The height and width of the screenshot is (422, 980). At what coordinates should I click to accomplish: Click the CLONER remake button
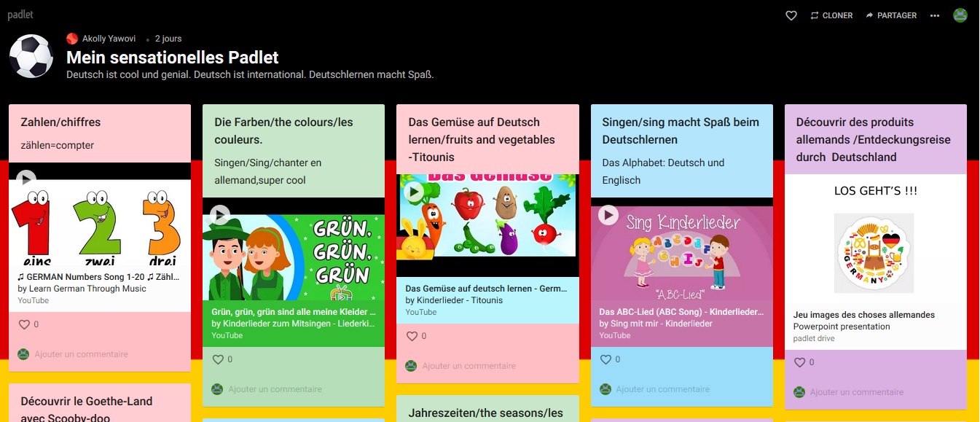pos(831,15)
